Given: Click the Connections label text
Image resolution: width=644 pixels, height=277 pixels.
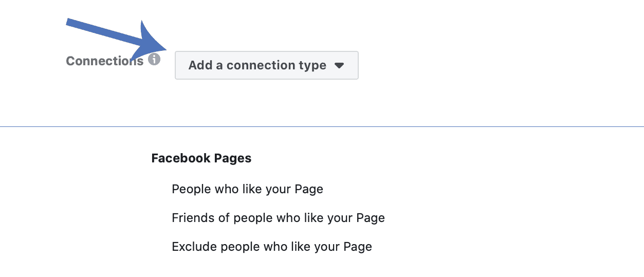Looking at the screenshot, I should 105,61.
